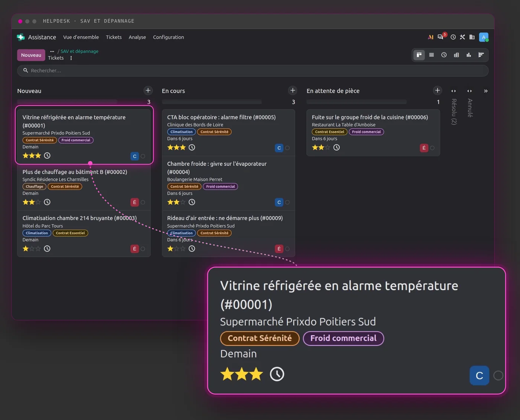Switch to Graph view
520x420 pixels.
point(469,55)
